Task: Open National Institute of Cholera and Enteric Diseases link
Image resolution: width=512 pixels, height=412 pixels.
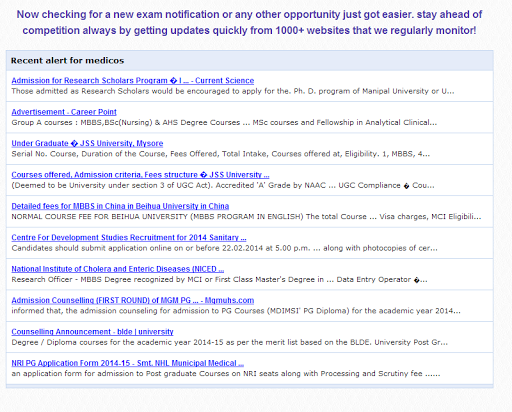Action: click(118, 269)
